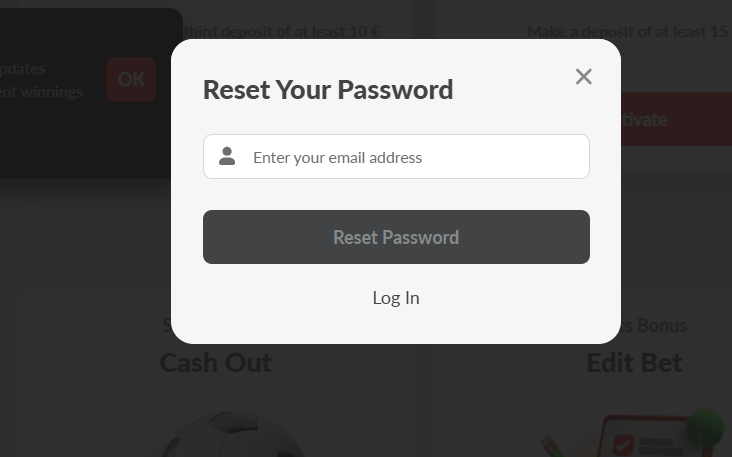Focus the email address input field
Image resolution: width=732 pixels, height=457 pixels.
[396, 156]
